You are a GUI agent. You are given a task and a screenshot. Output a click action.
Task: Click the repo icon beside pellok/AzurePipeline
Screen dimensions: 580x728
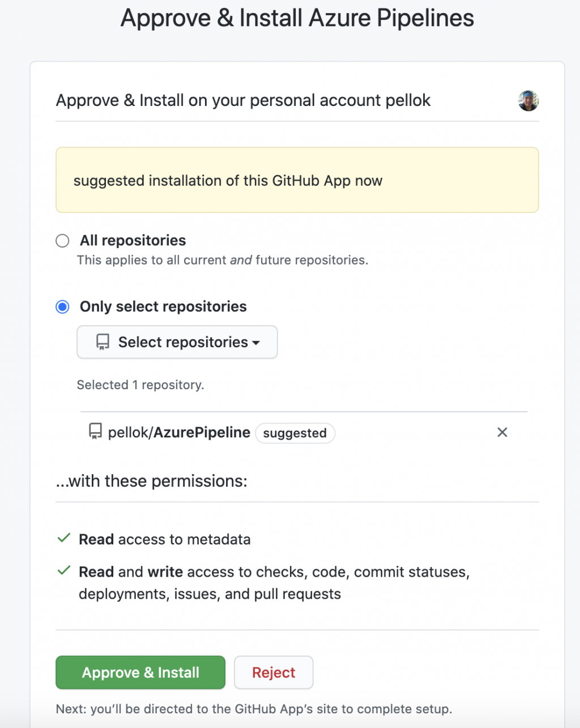tap(95, 432)
